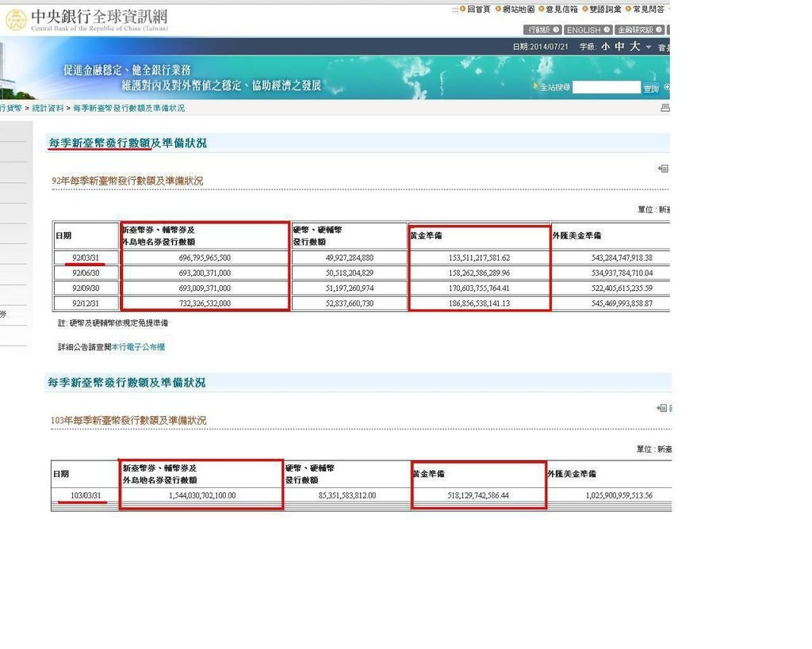Open the 金融研究版 research version
The height and width of the screenshot is (649, 812).
point(639,30)
